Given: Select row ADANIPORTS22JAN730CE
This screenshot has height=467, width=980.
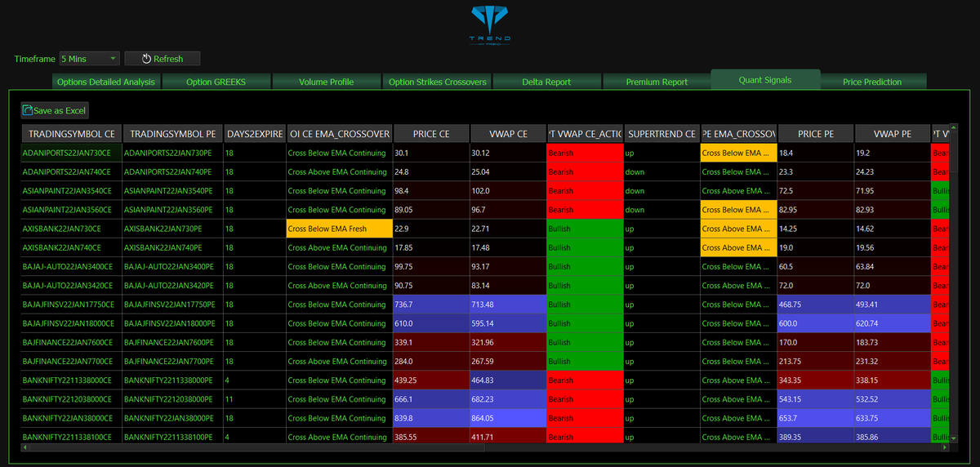Looking at the screenshot, I should pyautogui.click(x=71, y=153).
